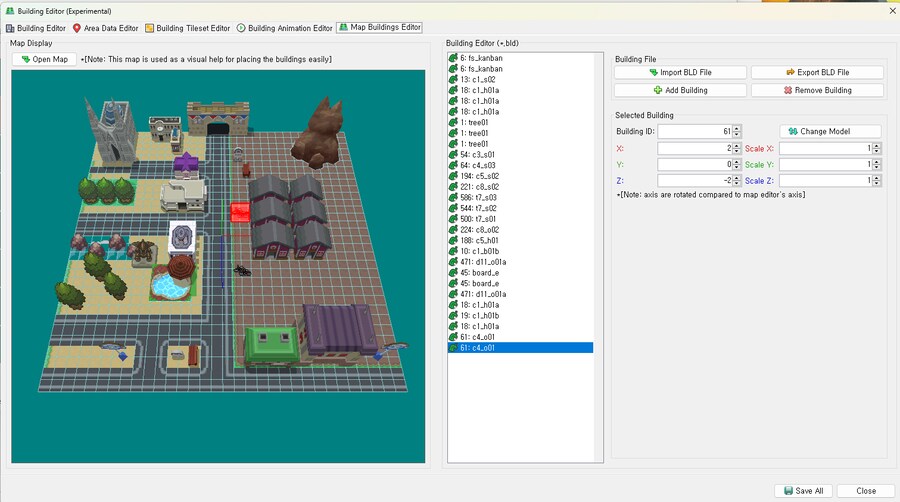Screen dimensions: 900x502
Task: Select the highlighted '61: c4_o01' entry
Action: click(x=520, y=348)
